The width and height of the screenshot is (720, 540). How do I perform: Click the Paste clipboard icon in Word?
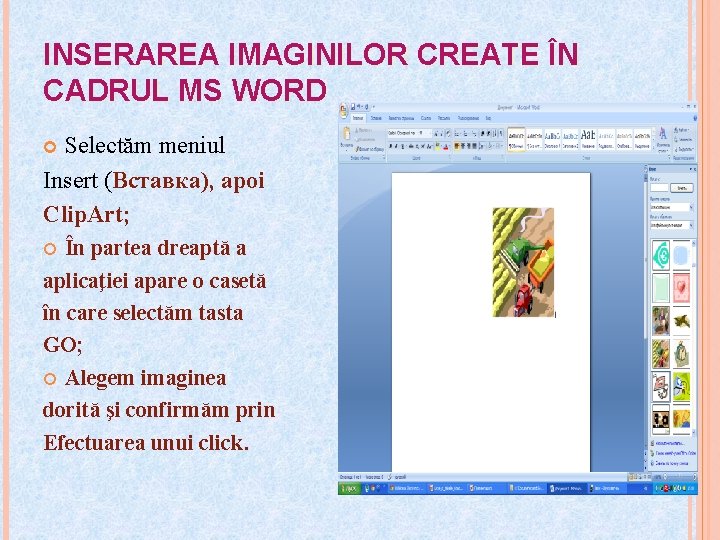click(x=347, y=135)
